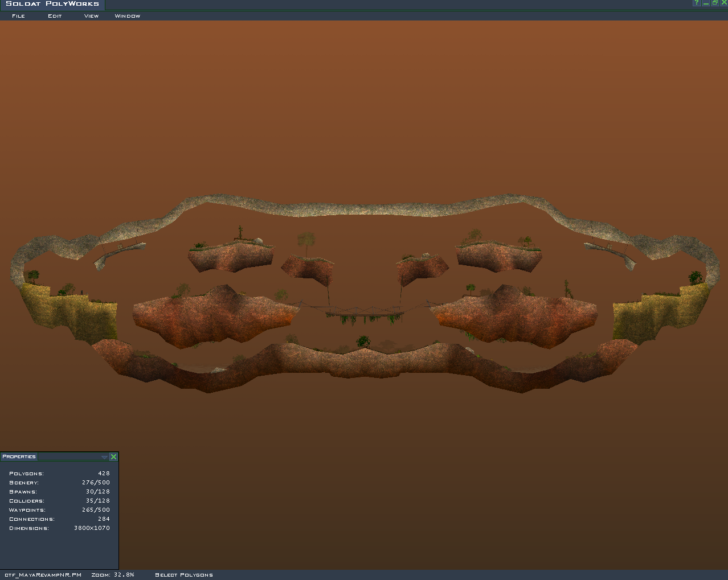Click the Properties panel title tab
This screenshot has height=580, width=728.
(x=19, y=456)
